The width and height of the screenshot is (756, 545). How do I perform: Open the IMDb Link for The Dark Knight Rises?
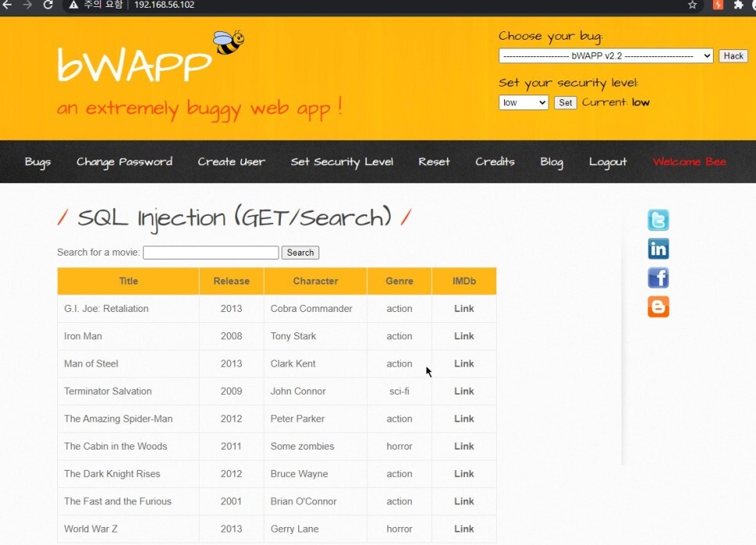[x=464, y=474]
